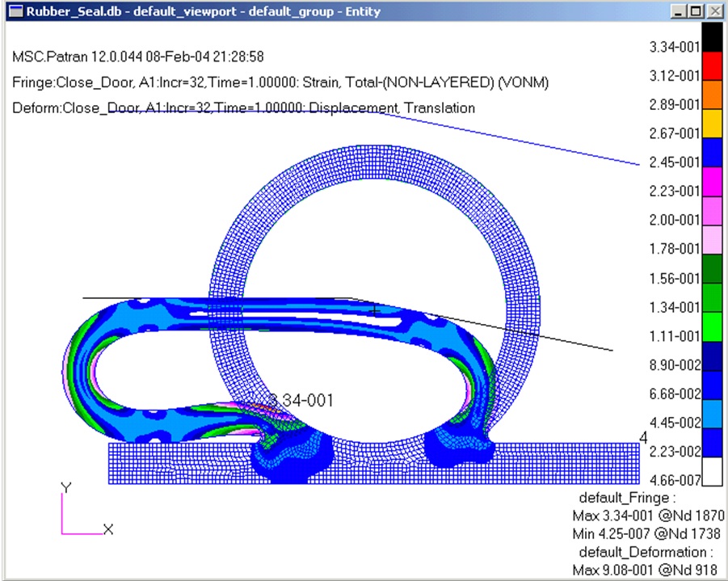The width and height of the screenshot is (728, 581).
Task: Pick the orange legend color swatch
Action: 711,95
